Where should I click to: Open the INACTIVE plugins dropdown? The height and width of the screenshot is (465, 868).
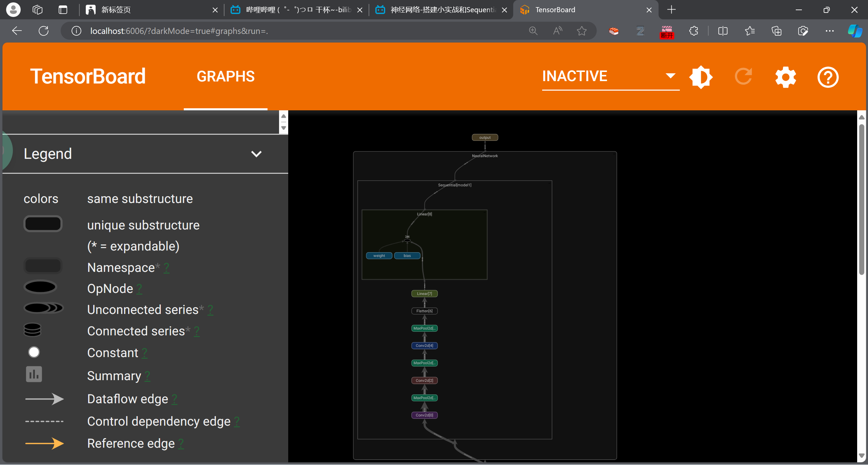(611, 76)
